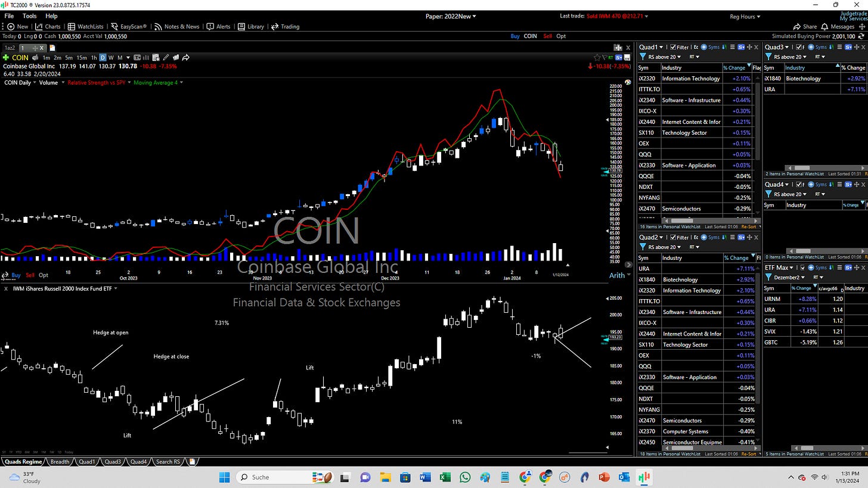The width and height of the screenshot is (868, 488).
Task: Open the Moving Average 4 dropdown
Action: click(x=158, y=82)
